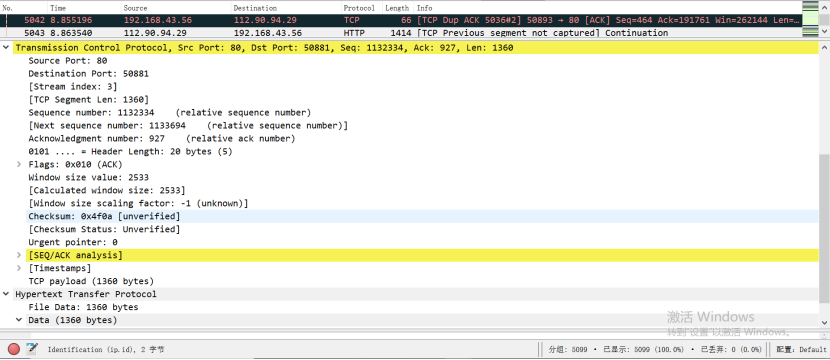The image size is (830, 360).
Task: Click the Identification (ip.id) status text
Action: point(105,349)
